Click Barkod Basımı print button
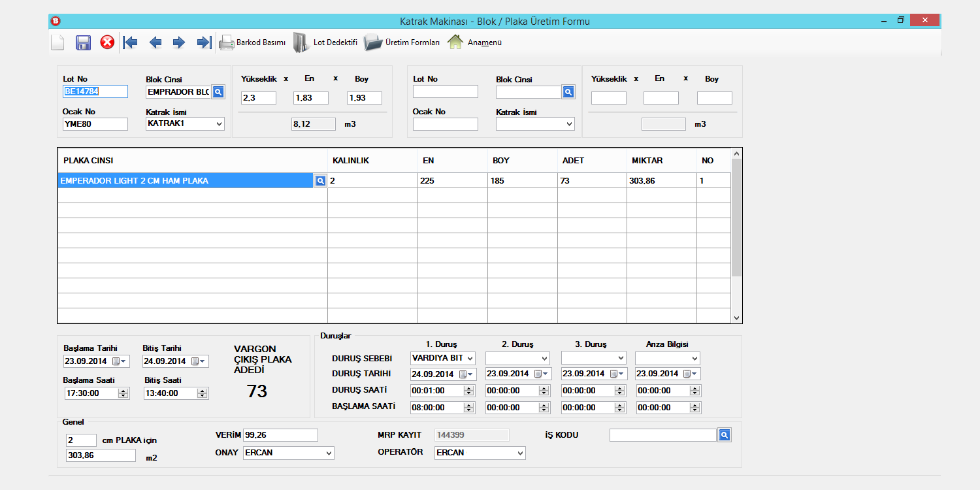The image size is (980, 490). point(252,42)
